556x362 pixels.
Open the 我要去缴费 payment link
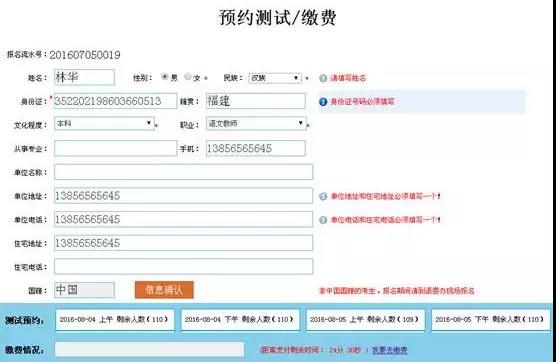tap(389, 350)
